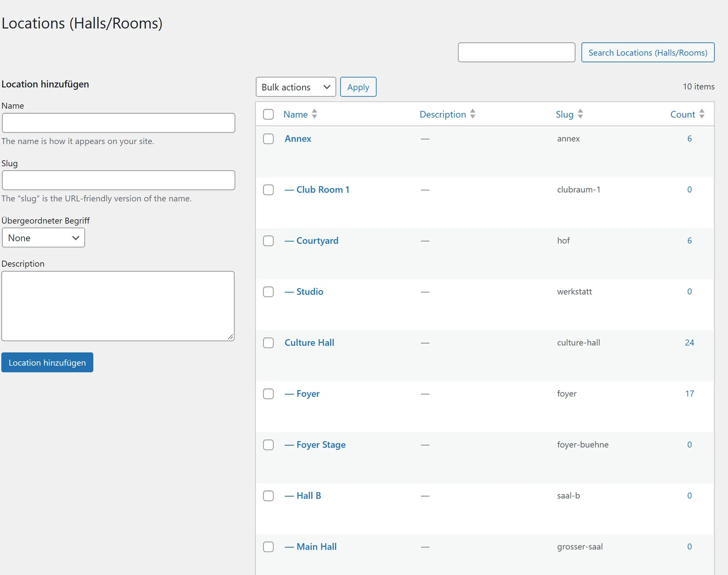Open the Courtyard location link

coord(312,241)
